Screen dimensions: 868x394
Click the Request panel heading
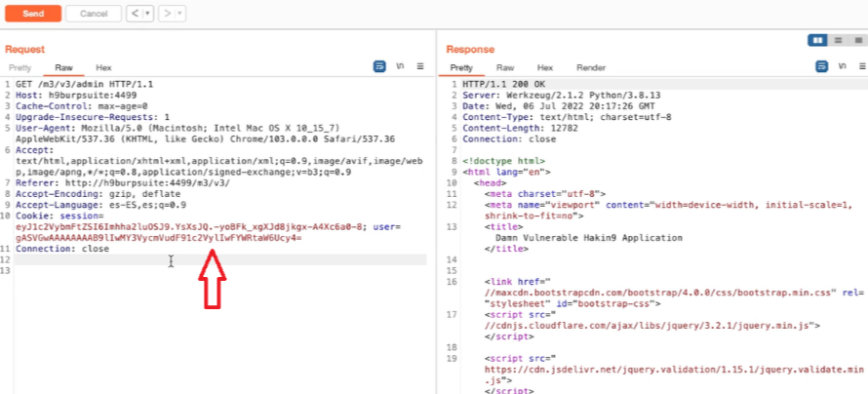[x=25, y=49]
